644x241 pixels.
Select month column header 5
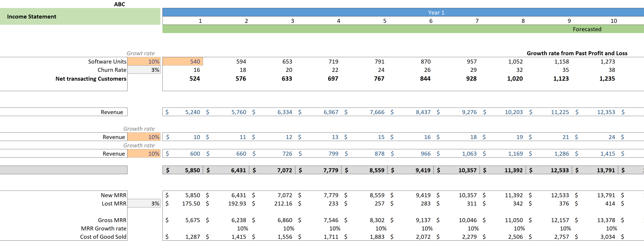coord(385,21)
